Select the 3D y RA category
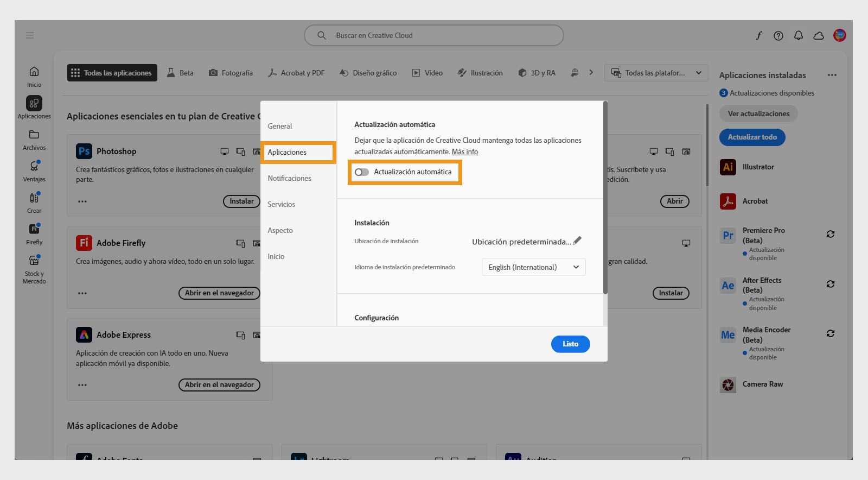The width and height of the screenshot is (868, 480). [x=537, y=73]
